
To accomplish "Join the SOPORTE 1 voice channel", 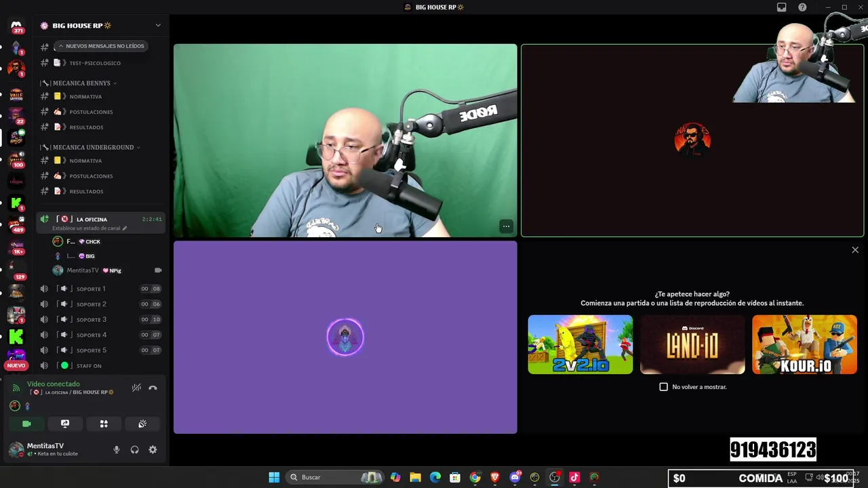I will (102, 289).
